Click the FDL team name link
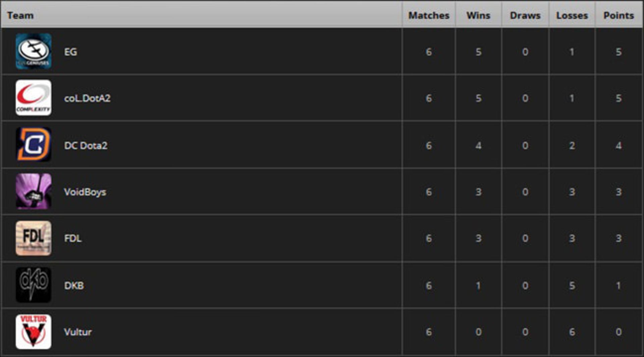644x357 pixels. tap(73, 238)
